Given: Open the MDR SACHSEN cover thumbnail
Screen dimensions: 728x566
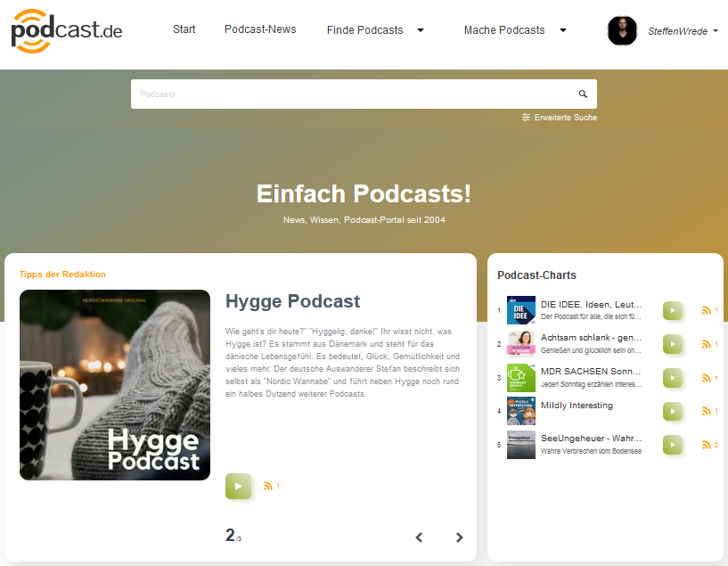Looking at the screenshot, I should click(521, 378).
